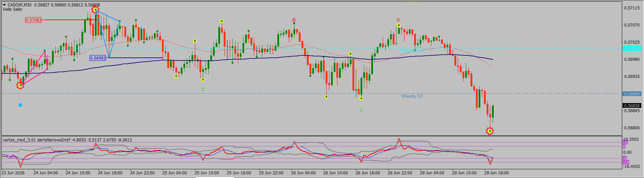Click the -16.4002 indicator scale value

point(632,167)
